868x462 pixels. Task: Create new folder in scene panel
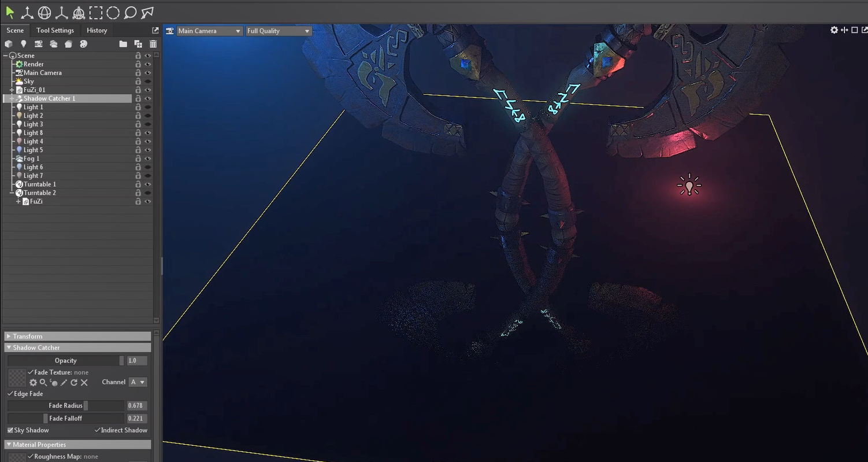tap(123, 44)
